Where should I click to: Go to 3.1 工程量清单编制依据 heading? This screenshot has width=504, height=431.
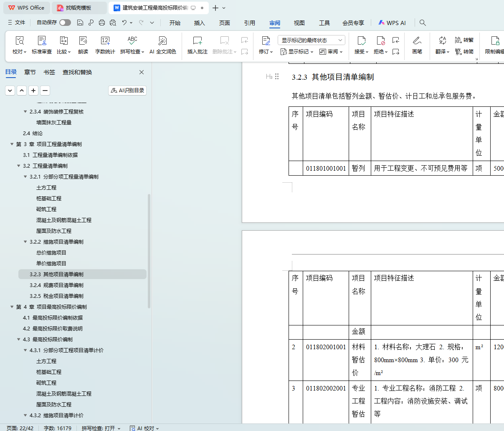pos(50,155)
